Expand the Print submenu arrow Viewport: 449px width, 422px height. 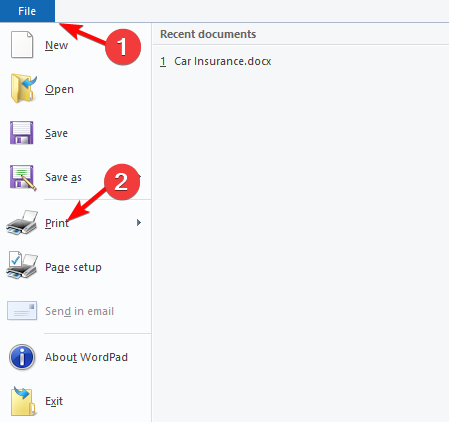[139, 222]
